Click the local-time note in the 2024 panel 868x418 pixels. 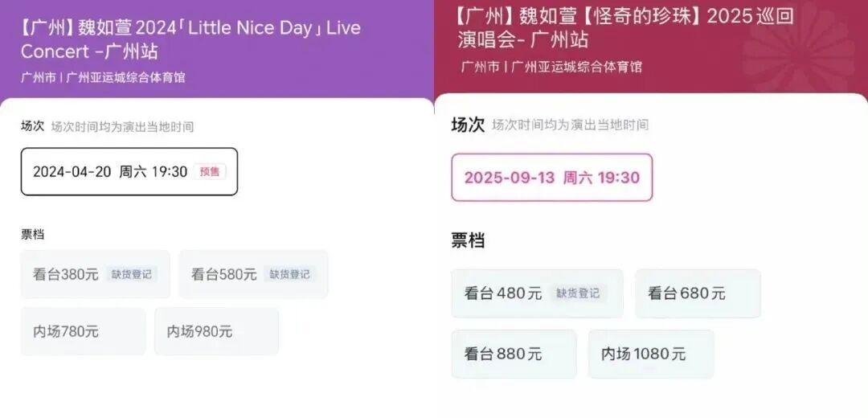tap(122, 127)
